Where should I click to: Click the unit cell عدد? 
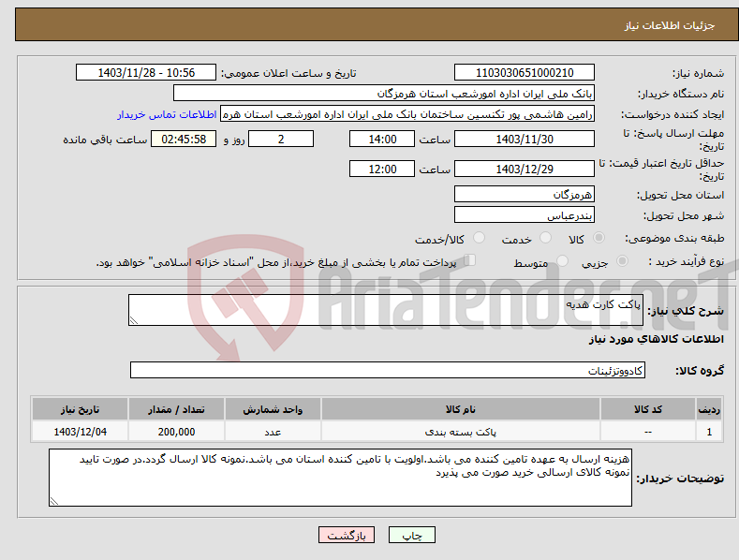pos(273,432)
